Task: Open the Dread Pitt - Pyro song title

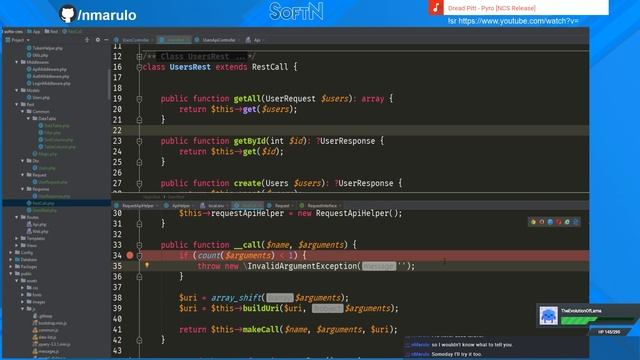Action: [491, 8]
